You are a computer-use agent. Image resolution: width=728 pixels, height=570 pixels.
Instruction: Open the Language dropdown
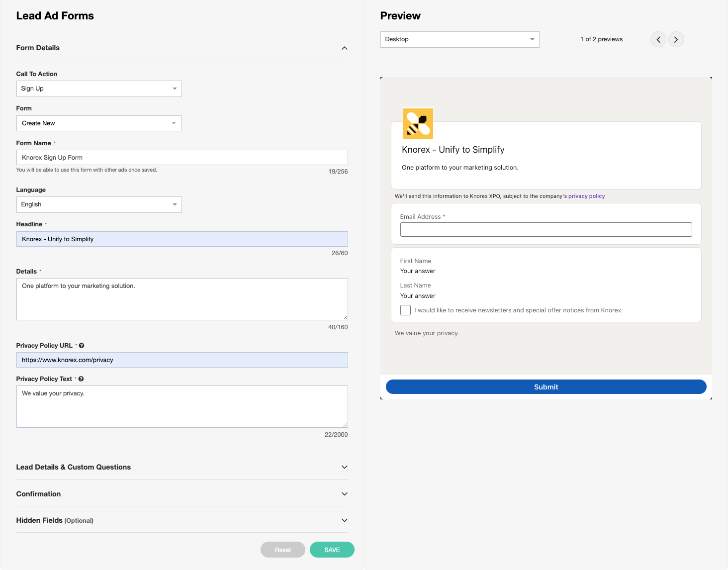(x=99, y=204)
